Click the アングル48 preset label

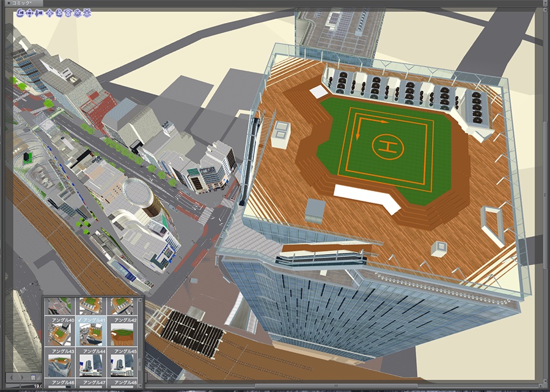125,383
